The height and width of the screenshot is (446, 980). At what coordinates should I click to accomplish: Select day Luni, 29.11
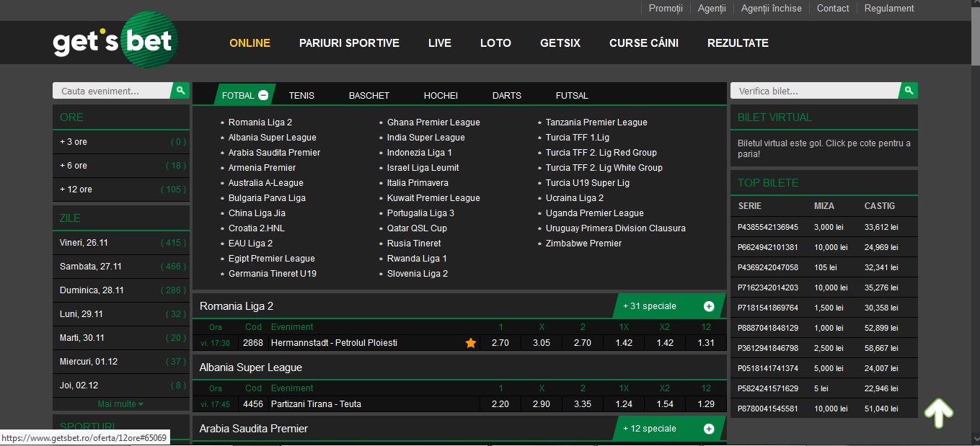click(121, 314)
